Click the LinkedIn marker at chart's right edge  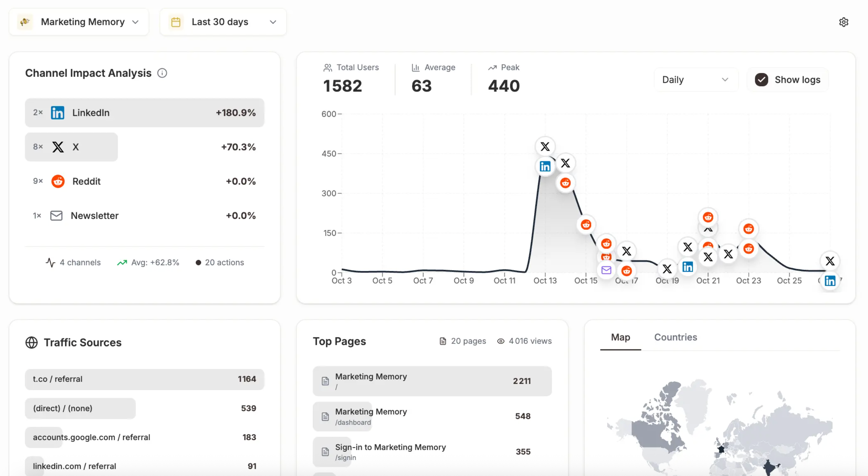(830, 281)
